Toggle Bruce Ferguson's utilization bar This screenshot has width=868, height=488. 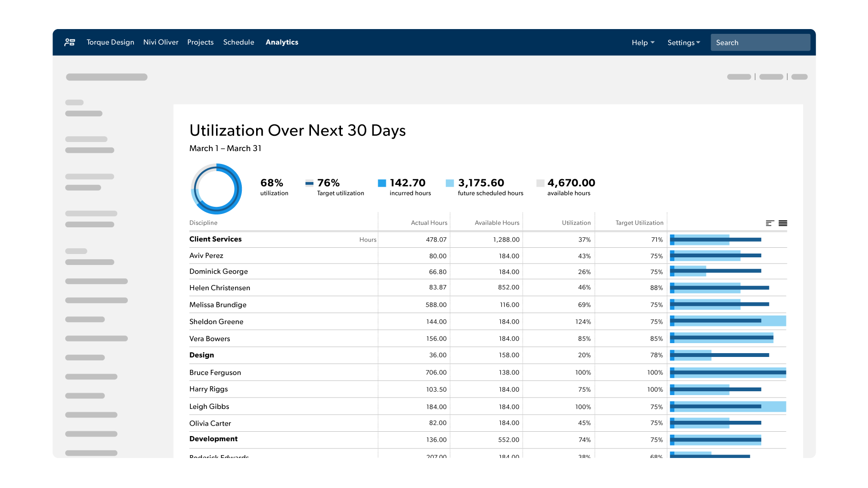[727, 372]
